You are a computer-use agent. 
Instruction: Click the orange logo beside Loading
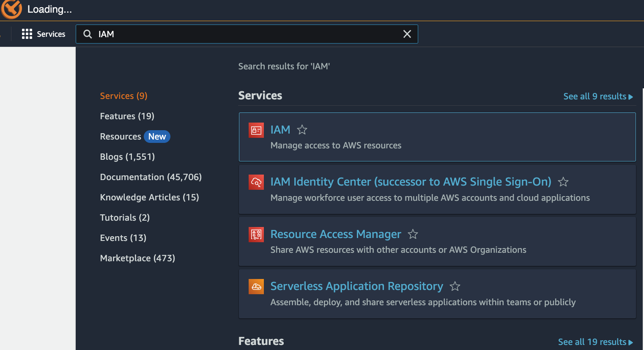tap(11, 9)
